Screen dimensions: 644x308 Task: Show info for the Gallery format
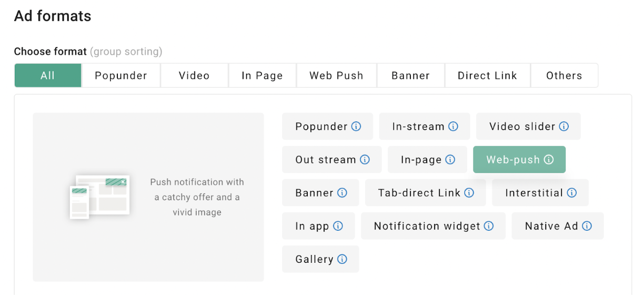click(343, 259)
